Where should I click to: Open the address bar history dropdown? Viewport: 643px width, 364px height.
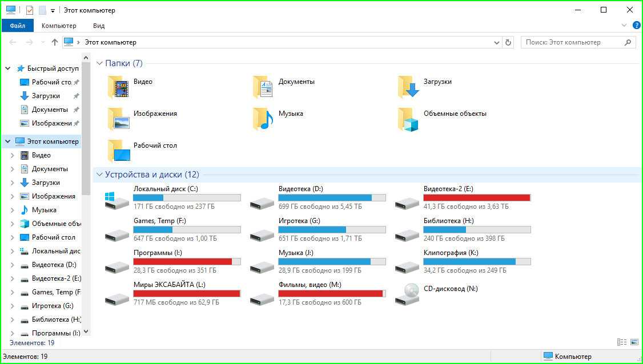tap(496, 42)
